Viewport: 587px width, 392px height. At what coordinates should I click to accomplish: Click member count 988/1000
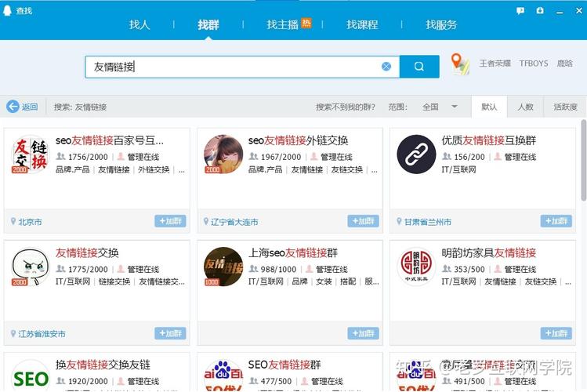[278, 269]
